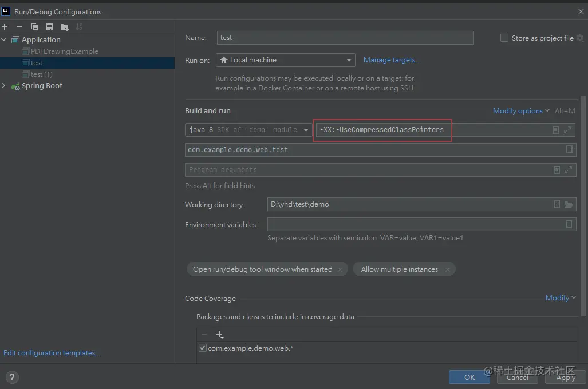Expand the Spring Boot tree node
588x389 pixels.
(4, 85)
